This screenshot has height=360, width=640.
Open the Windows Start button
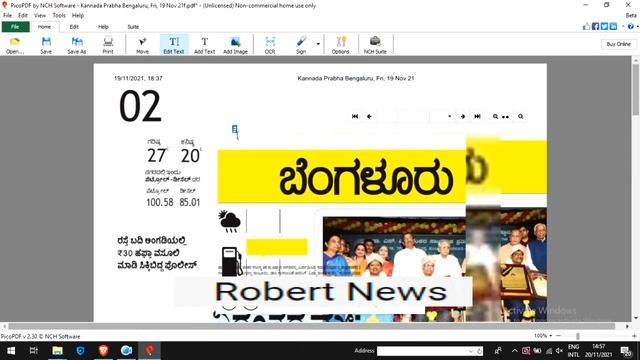click(x=11, y=351)
